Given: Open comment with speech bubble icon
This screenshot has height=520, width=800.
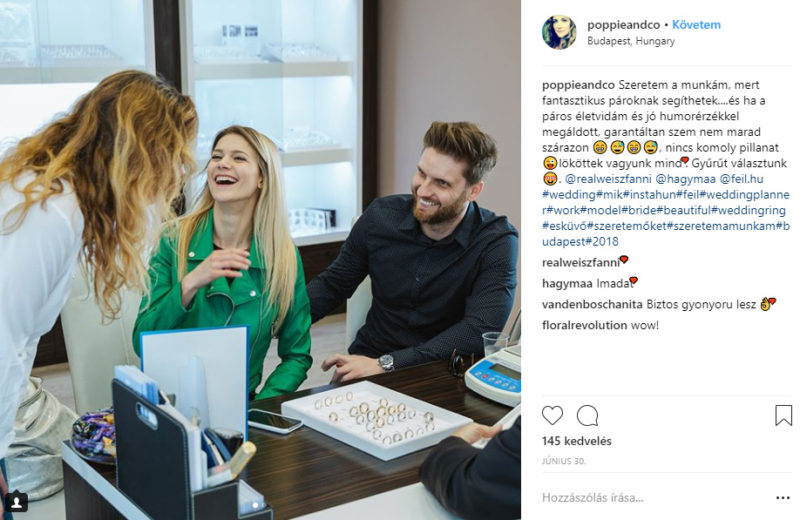Looking at the screenshot, I should pos(587,415).
